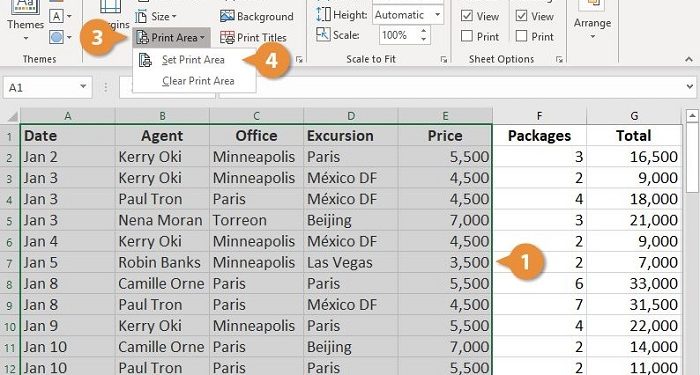Open the Size page dropdown

(x=156, y=17)
